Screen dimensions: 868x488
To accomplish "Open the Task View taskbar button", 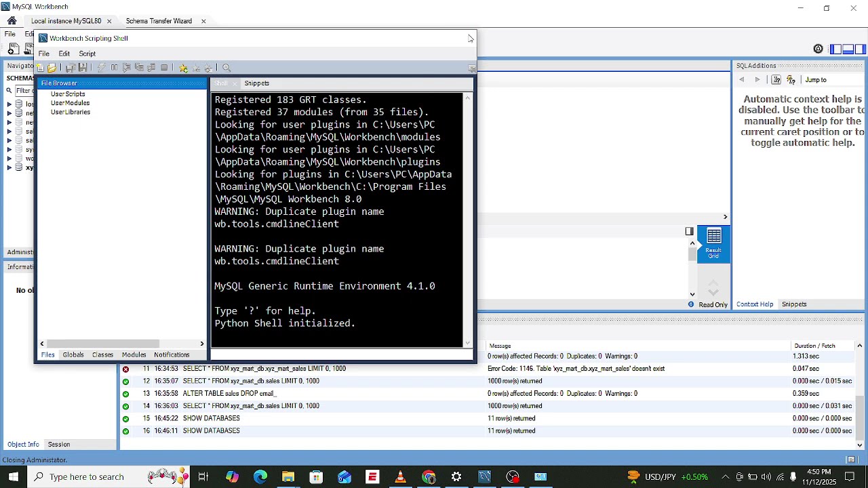I will tap(203, 476).
